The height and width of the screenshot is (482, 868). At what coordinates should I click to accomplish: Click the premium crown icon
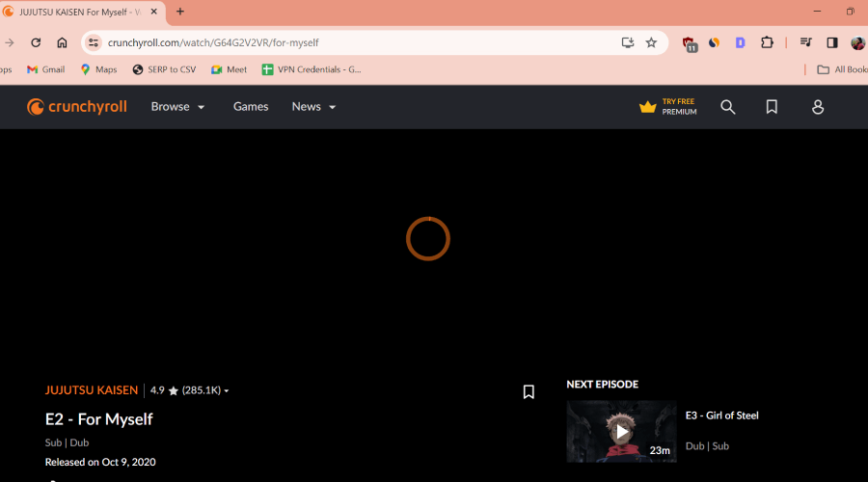pos(648,107)
